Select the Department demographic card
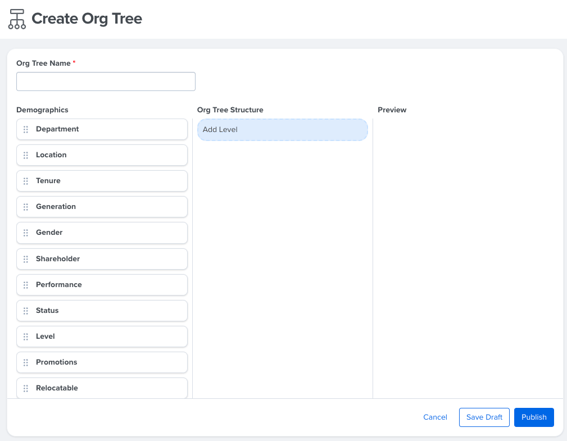Screen dimensions: 567x441 point(102,129)
